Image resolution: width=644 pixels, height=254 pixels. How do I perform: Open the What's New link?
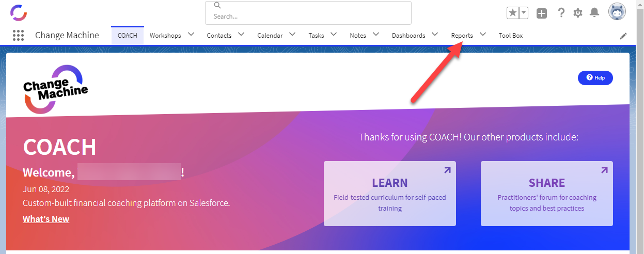point(46,219)
